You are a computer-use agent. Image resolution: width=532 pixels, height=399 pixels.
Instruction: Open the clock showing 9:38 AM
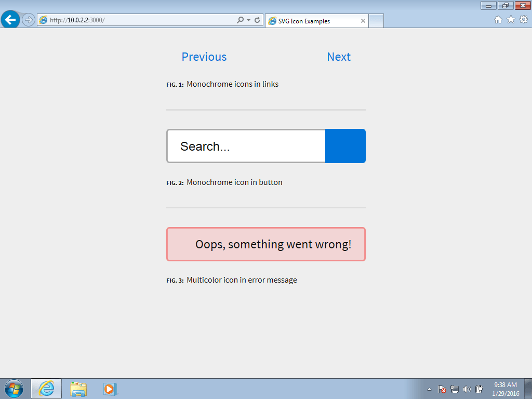tap(506, 389)
